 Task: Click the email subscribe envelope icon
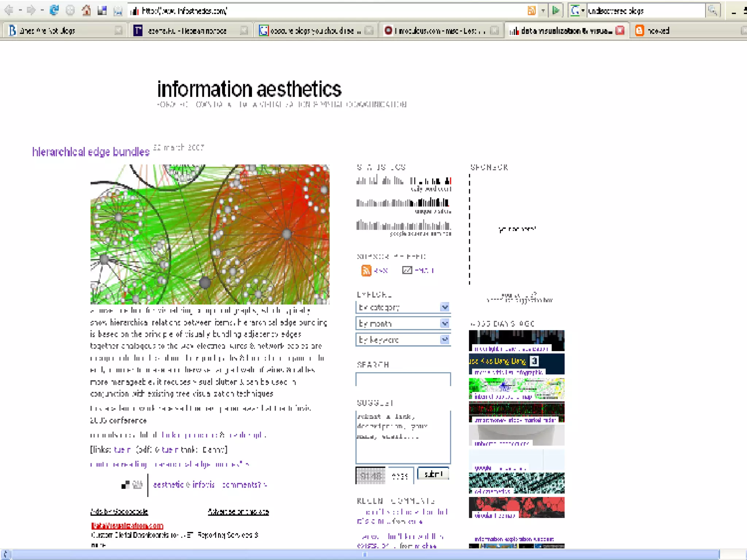coord(407,270)
